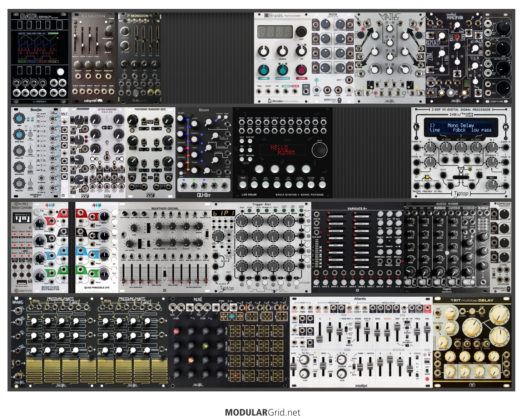Click the OUTPUT jack on Proton

349,90
